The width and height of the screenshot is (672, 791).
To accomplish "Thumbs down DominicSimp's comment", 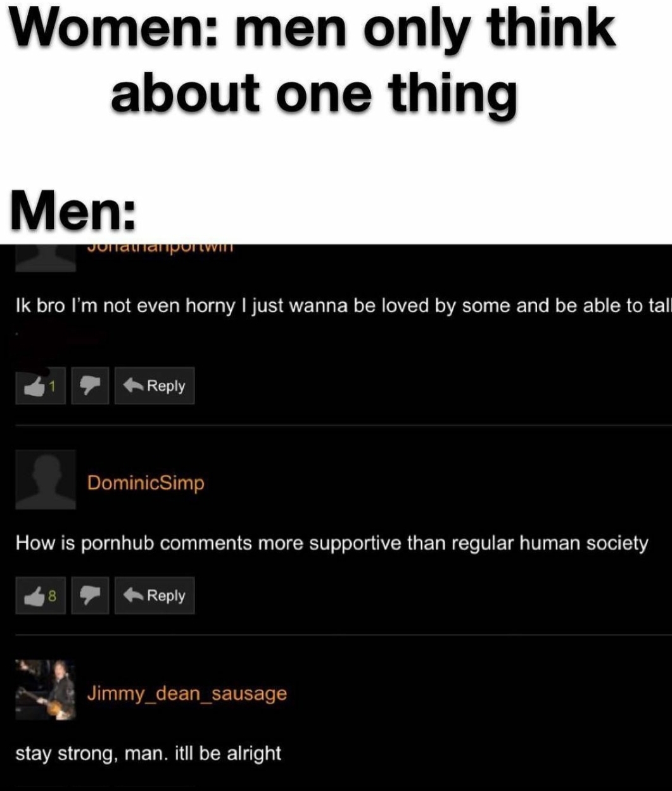I will click(x=90, y=595).
